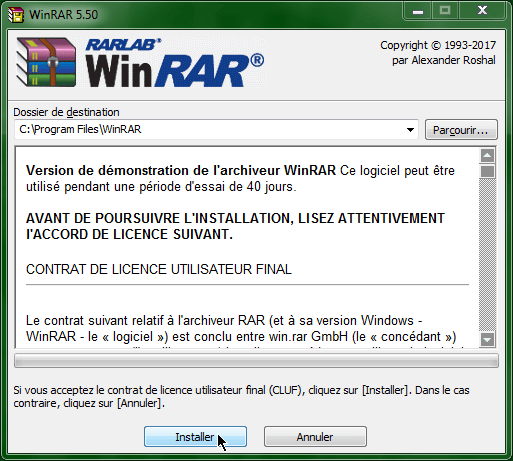Click the 'Version de démonstration' bold text

(x=181, y=170)
